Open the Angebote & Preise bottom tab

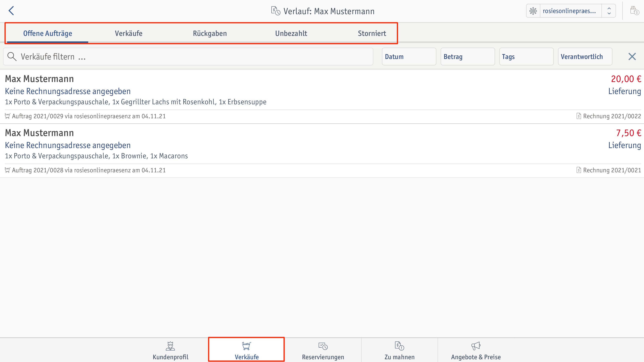(476, 350)
